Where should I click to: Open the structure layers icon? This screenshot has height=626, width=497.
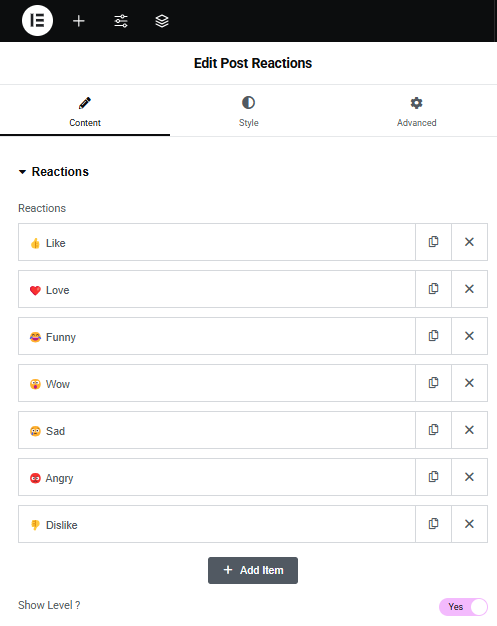click(162, 21)
